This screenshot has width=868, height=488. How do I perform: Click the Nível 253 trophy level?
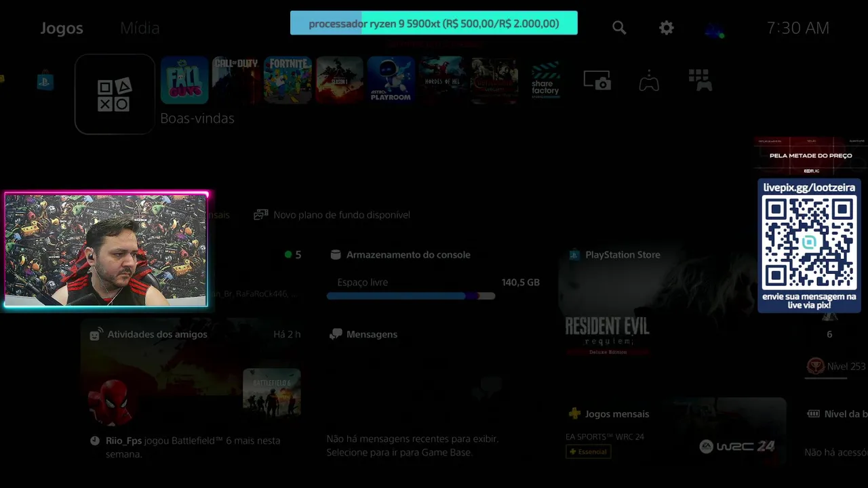click(846, 366)
